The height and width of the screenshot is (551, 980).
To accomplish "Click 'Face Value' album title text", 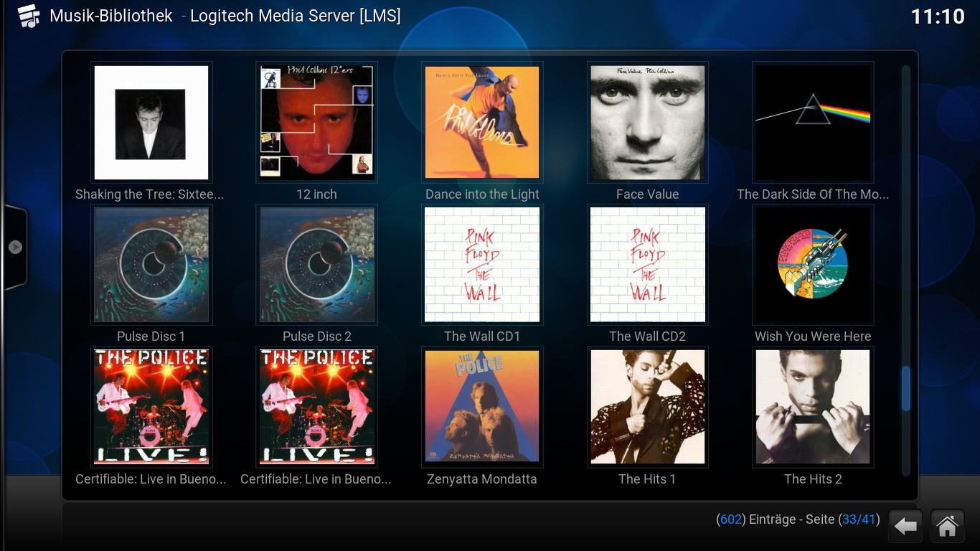I will (x=647, y=194).
